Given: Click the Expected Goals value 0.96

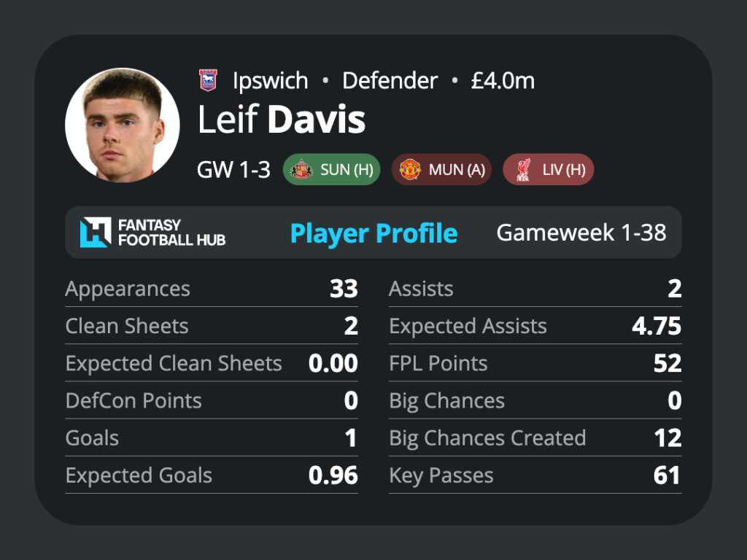Looking at the screenshot, I should [x=333, y=475].
